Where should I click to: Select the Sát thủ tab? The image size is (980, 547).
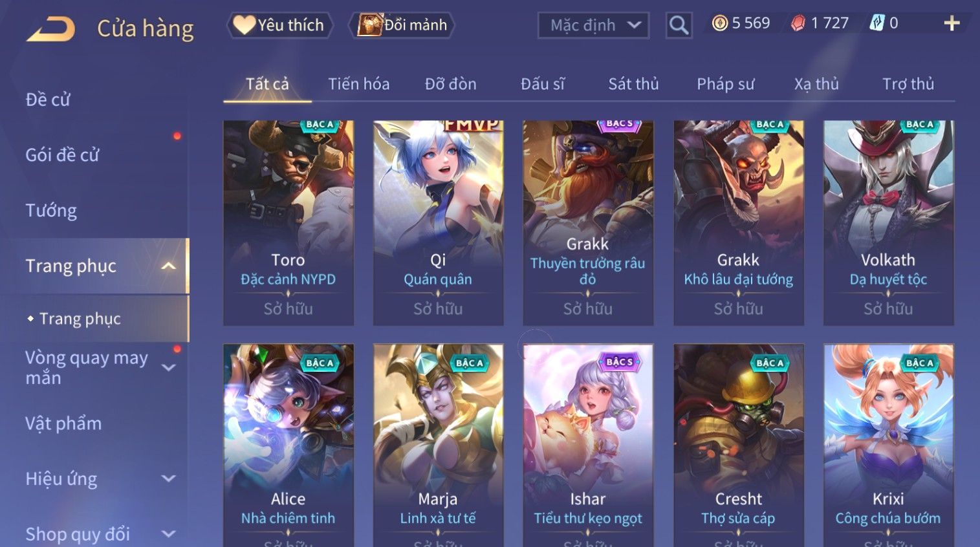(633, 84)
